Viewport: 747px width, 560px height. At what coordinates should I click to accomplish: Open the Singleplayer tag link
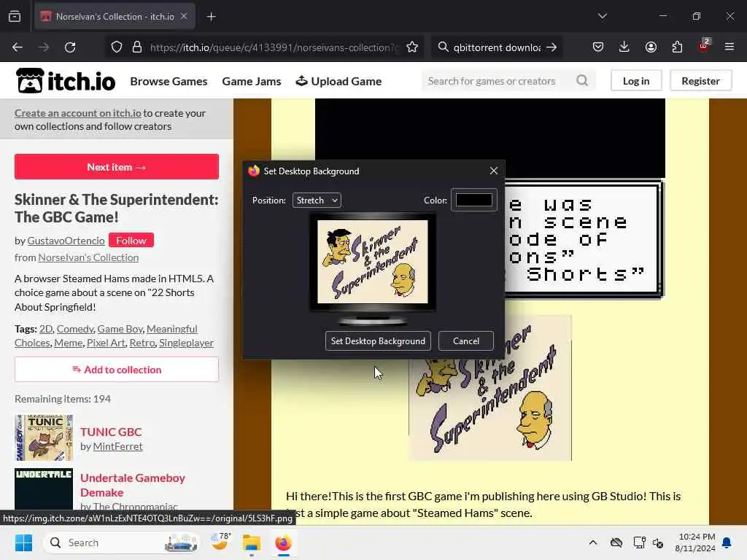coord(186,343)
